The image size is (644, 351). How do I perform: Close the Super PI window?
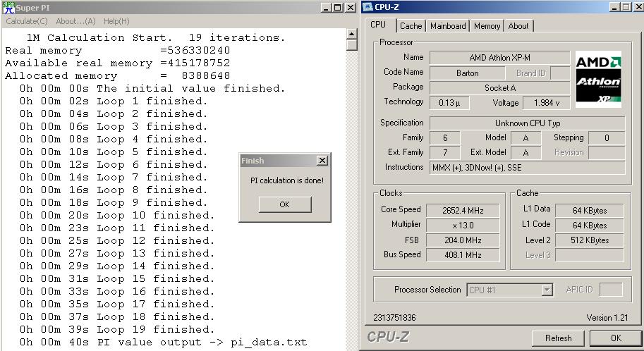pos(351,7)
